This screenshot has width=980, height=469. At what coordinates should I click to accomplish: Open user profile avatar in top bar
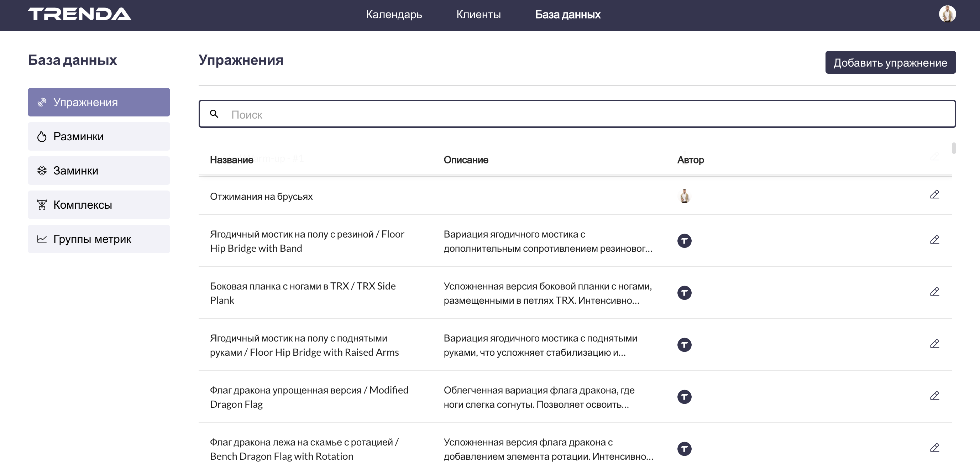click(x=947, y=14)
